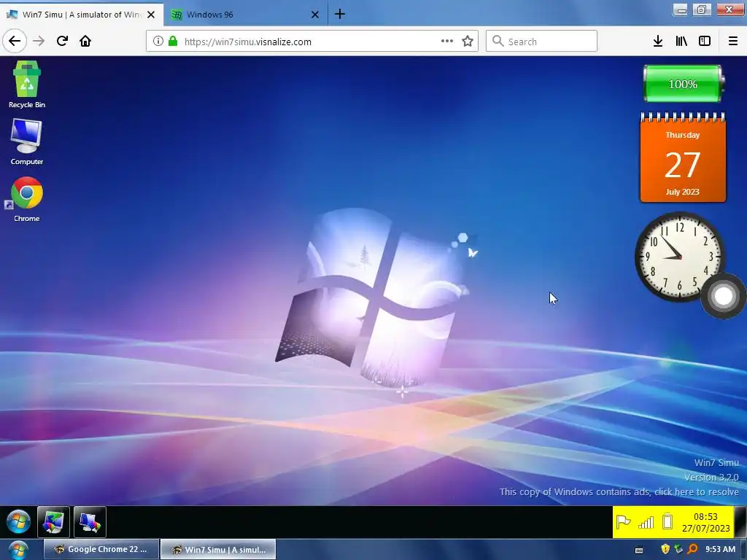Open the browser library icon
This screenshot has height=560, width=747.
pyautogui.click(x=682, y=41)
